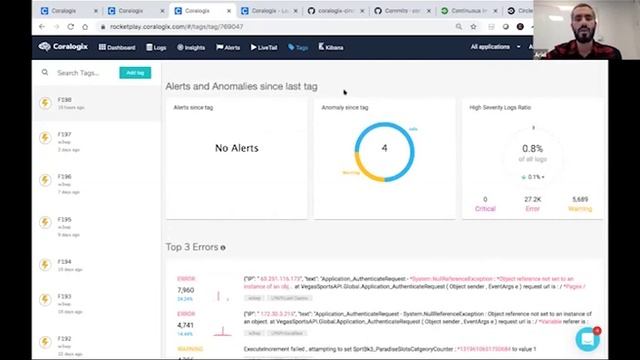Image resolution: width=640 pixels, height=360 pixels.
Task: Click the Error count 27.2K
Action: [x=533, y=200]
